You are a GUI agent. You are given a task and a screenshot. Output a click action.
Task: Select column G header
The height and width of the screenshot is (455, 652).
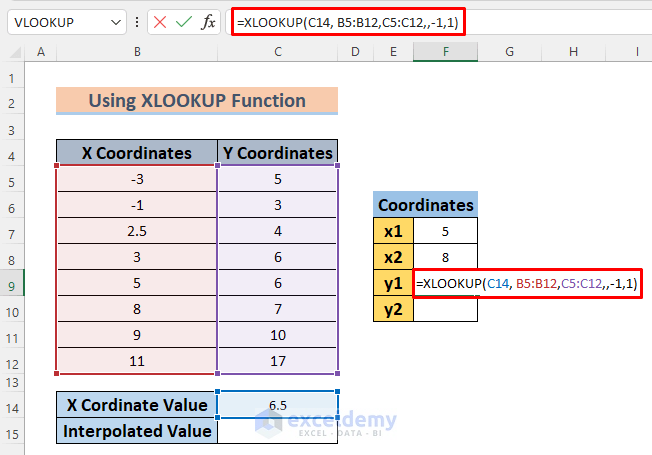tap(509, 52)
